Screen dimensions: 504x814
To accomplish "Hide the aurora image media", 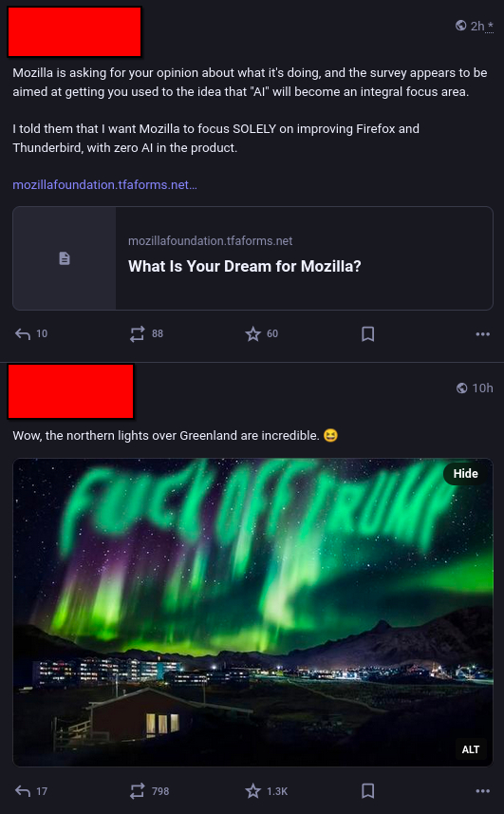I will point(465,473).
